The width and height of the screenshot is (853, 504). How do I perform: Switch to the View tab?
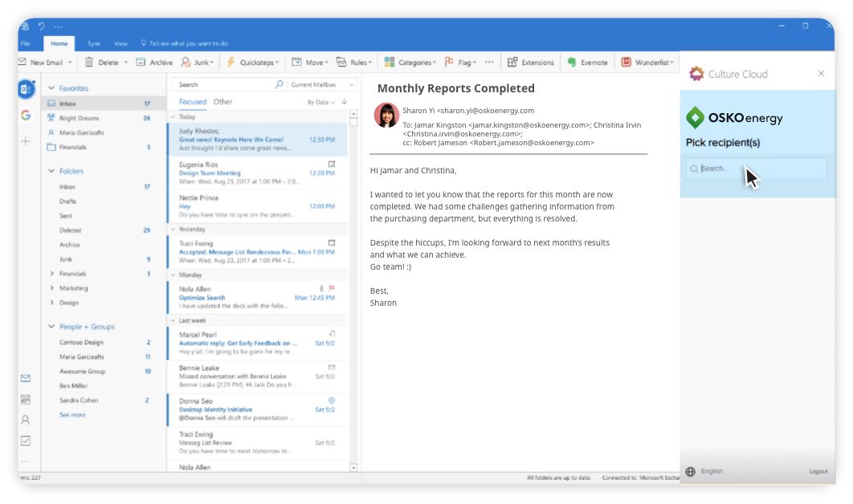click(x=120, y=43)
